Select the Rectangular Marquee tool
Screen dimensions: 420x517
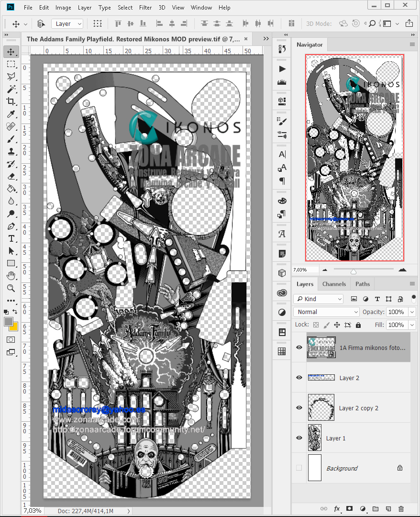pos(11,64)
